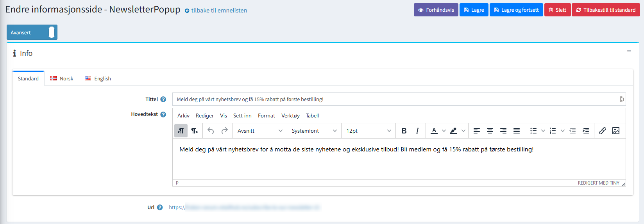Open the Systemfont font family dropdown

(x=314, y=131)
